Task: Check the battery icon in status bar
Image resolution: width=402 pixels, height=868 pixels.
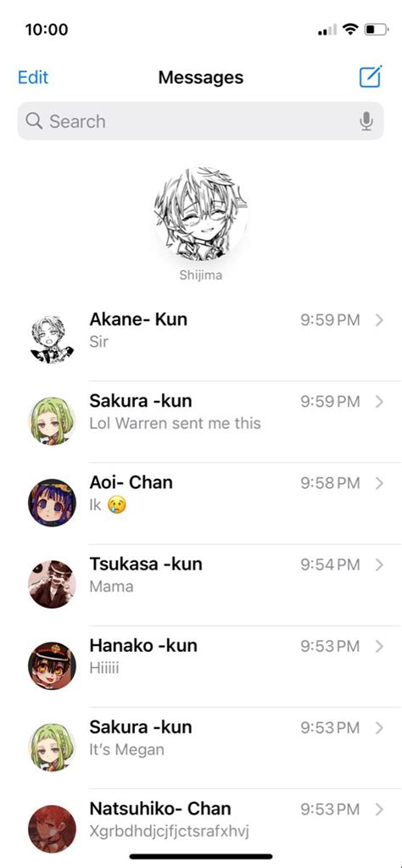Action: (377, 30)
